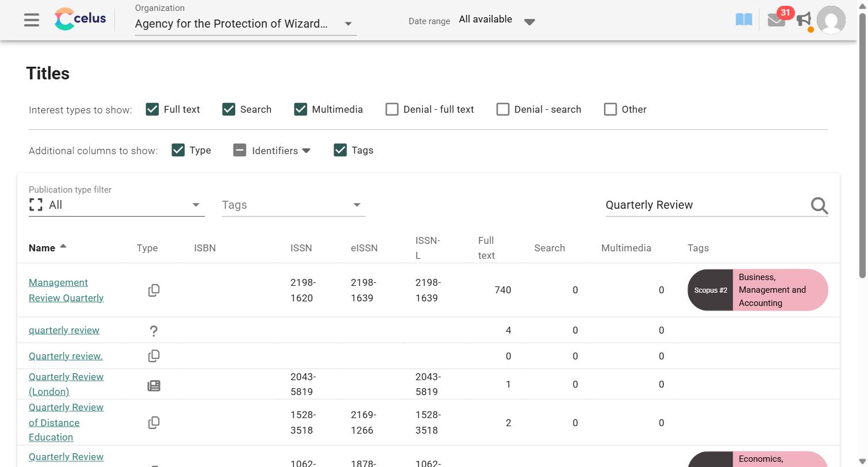The image size is (868, 467).
Task: Click type icon in Quarterly review. row
Action: (x=154, y=356)
